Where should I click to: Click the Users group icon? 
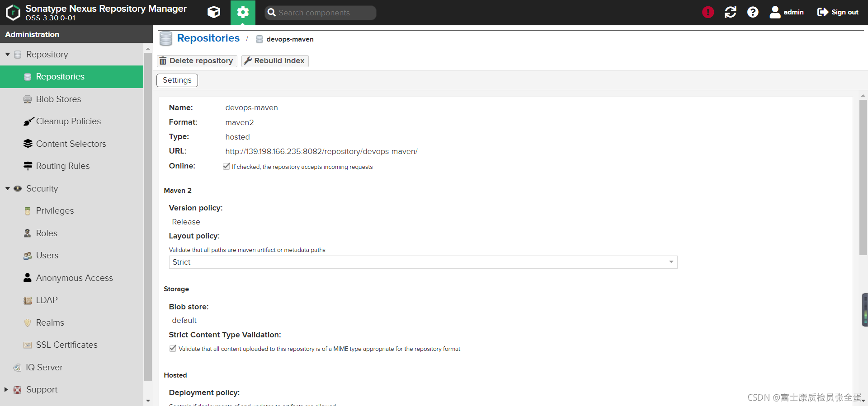[x=28, y=256]
